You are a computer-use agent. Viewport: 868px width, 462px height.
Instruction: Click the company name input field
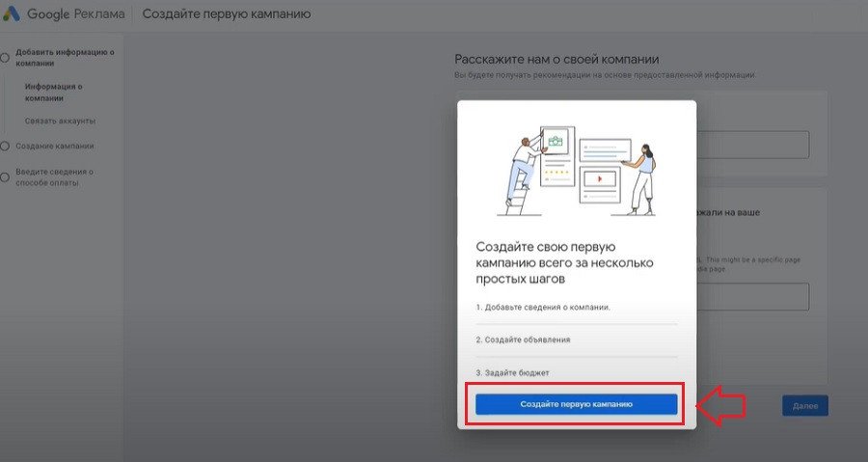tap(753, 145)
